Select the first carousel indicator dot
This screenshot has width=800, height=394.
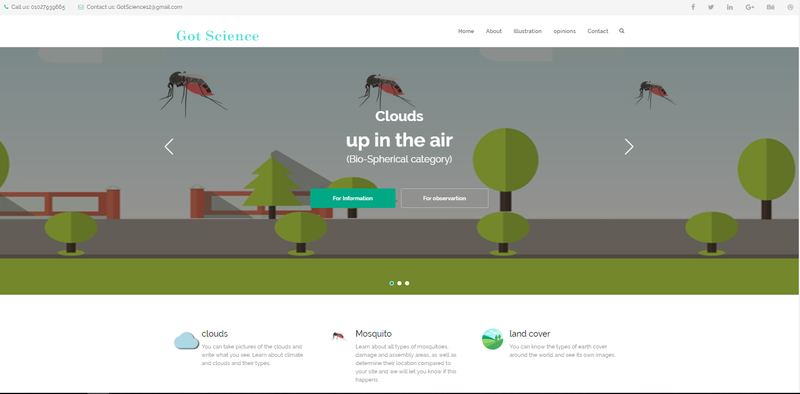tap(391, 283)
